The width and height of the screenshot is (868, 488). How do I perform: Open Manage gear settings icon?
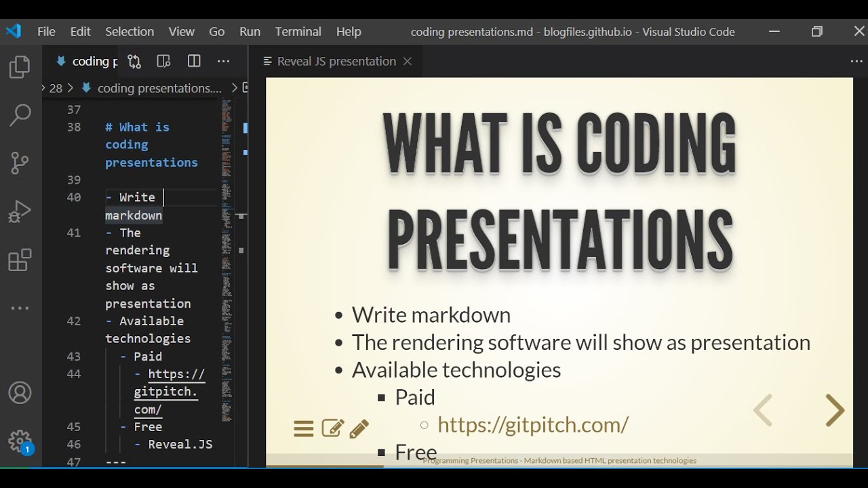pyautogui.click(x=20, y=442)
